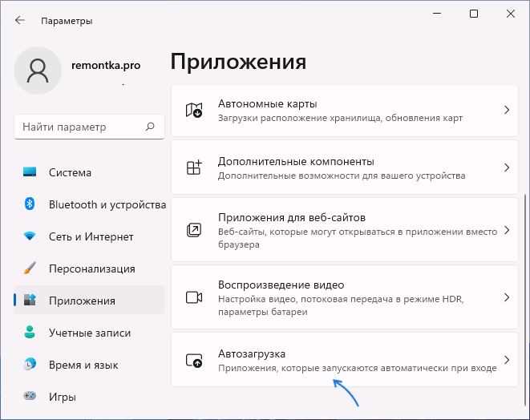Select Приложения in the sidebar

coord(89,301)
